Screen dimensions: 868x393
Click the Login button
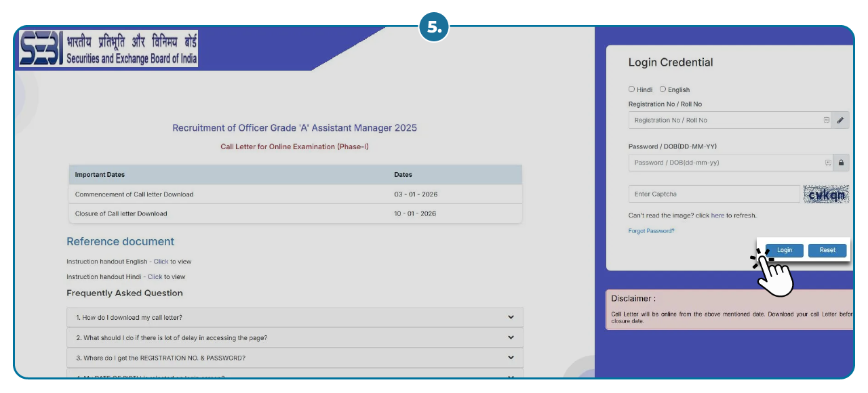(x=784, y=250)
